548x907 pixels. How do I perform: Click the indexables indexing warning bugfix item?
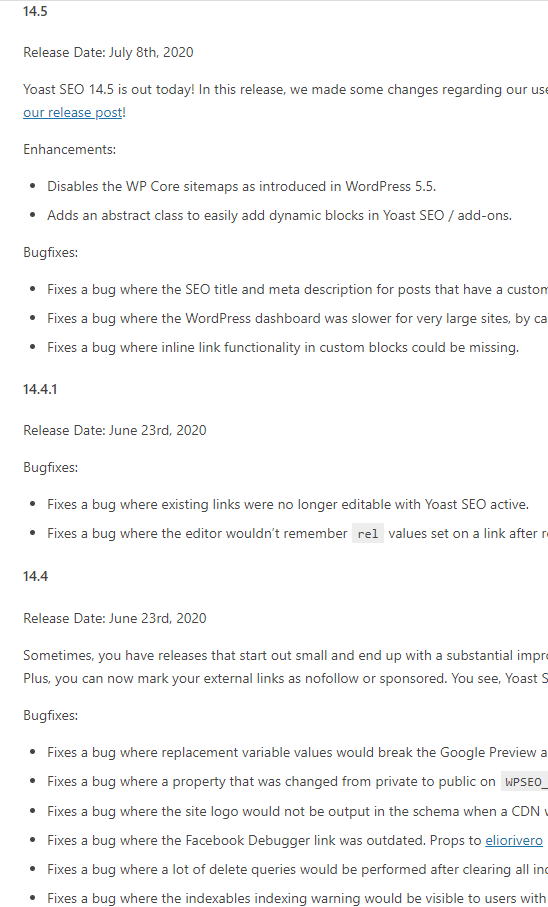coord(297,898)
